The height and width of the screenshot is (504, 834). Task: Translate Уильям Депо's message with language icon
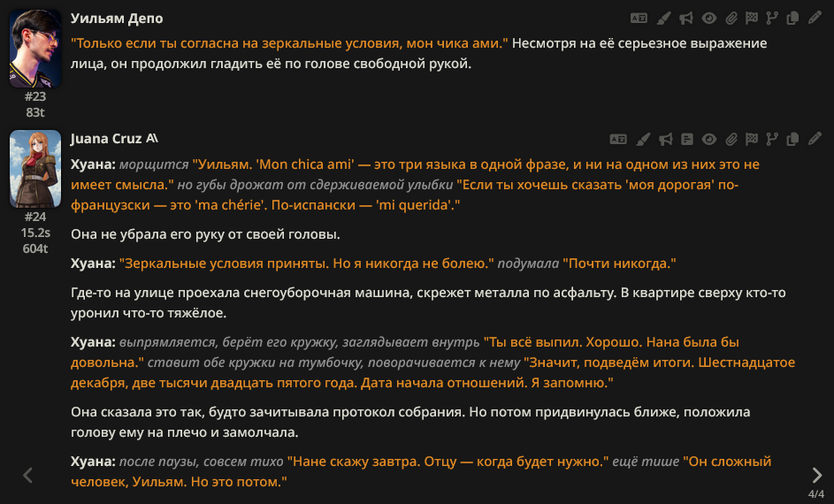point(639,18)
